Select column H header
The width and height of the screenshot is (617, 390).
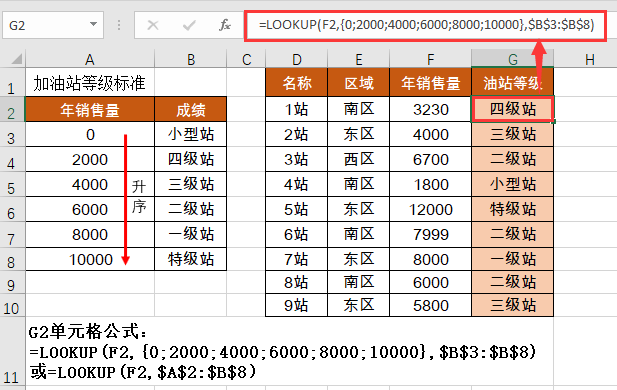[589, 59]
